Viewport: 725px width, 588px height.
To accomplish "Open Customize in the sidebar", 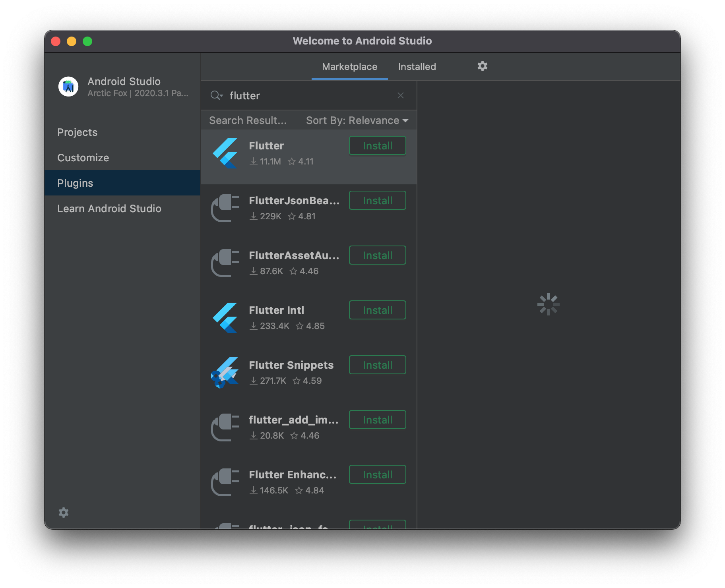I will [122, 158].
